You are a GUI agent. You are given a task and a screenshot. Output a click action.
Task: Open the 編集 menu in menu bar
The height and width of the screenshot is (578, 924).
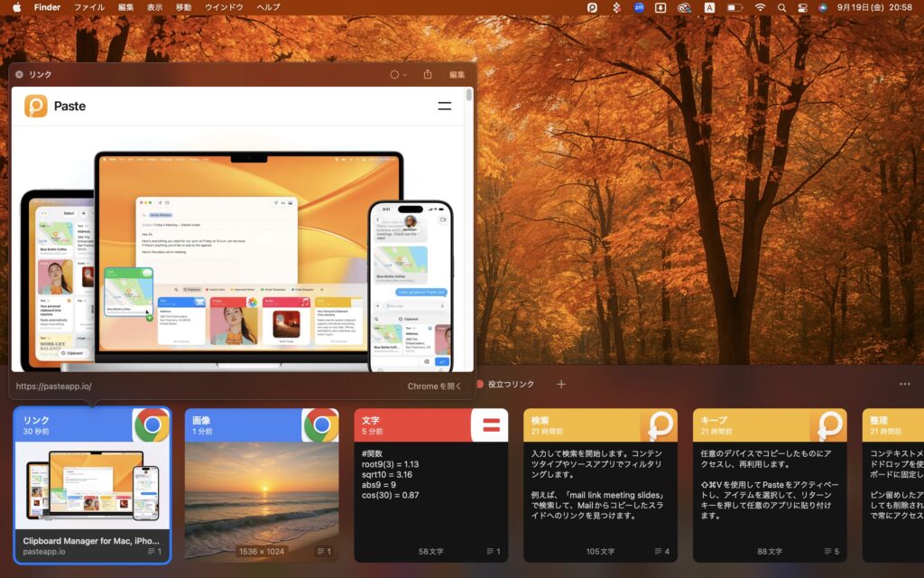click(x=125, y=7)
